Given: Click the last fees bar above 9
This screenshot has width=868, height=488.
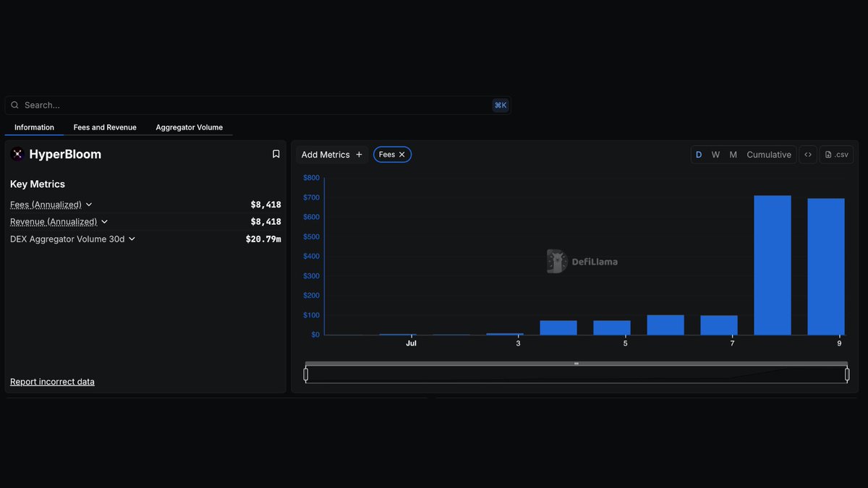Looking at the screenshot, I should coord(826,267).
